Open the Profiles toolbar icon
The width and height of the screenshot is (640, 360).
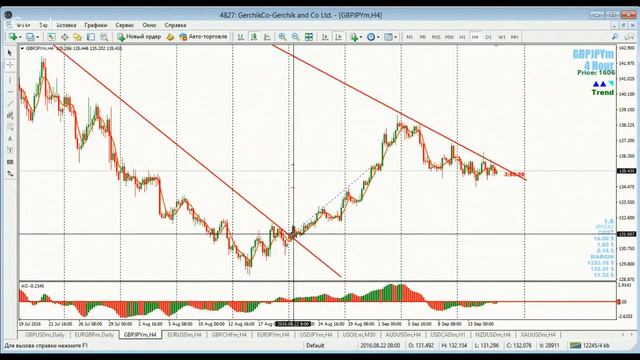pyautogui.click(x=30, y=37)
